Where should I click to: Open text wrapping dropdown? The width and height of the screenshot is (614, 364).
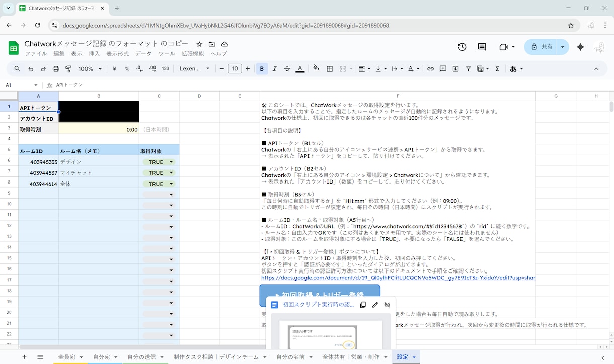pyautogui.click(x=397, y=69)
